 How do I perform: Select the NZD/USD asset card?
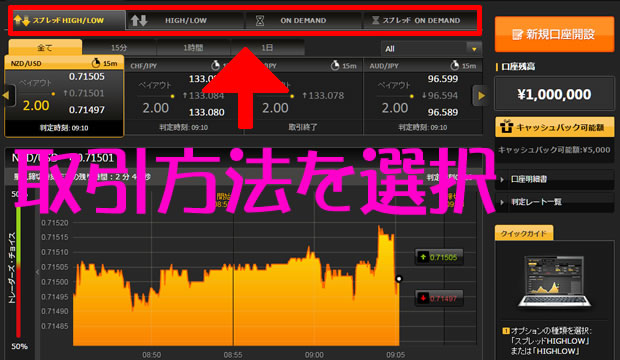[64, 96]
